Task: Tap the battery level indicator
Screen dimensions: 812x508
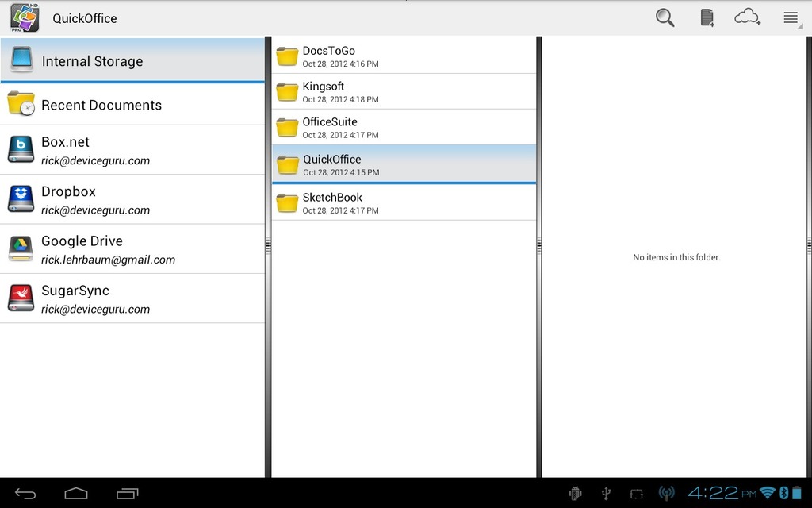Action: pos(796,492)
